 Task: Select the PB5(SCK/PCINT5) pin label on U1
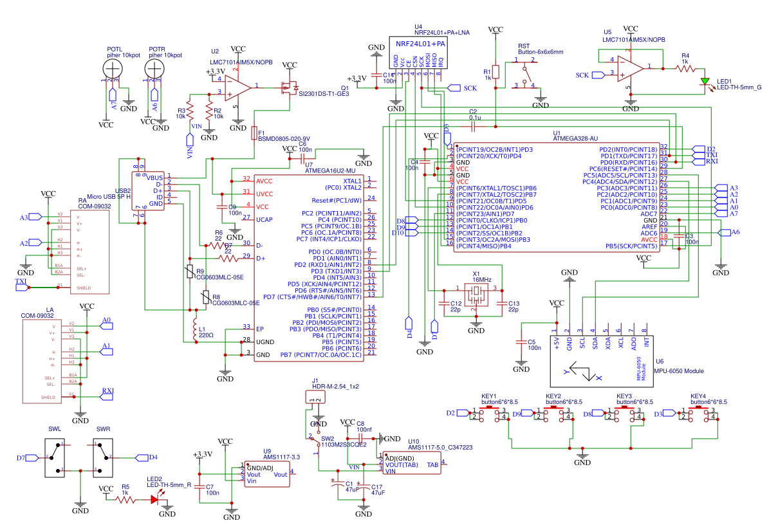click(631, 246)
